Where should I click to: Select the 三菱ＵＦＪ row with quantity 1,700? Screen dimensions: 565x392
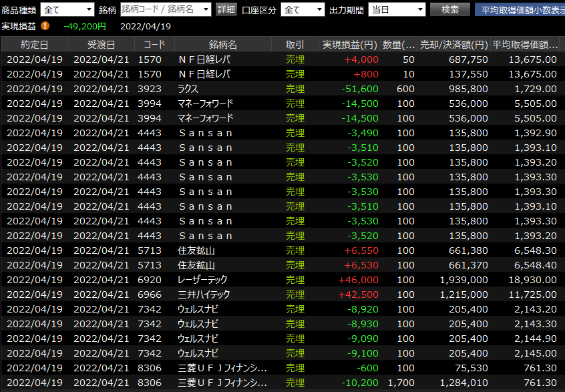point(222,383)
